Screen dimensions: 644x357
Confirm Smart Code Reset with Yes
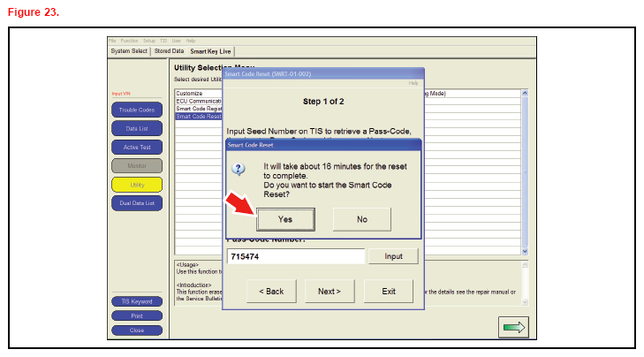(285, 218)
